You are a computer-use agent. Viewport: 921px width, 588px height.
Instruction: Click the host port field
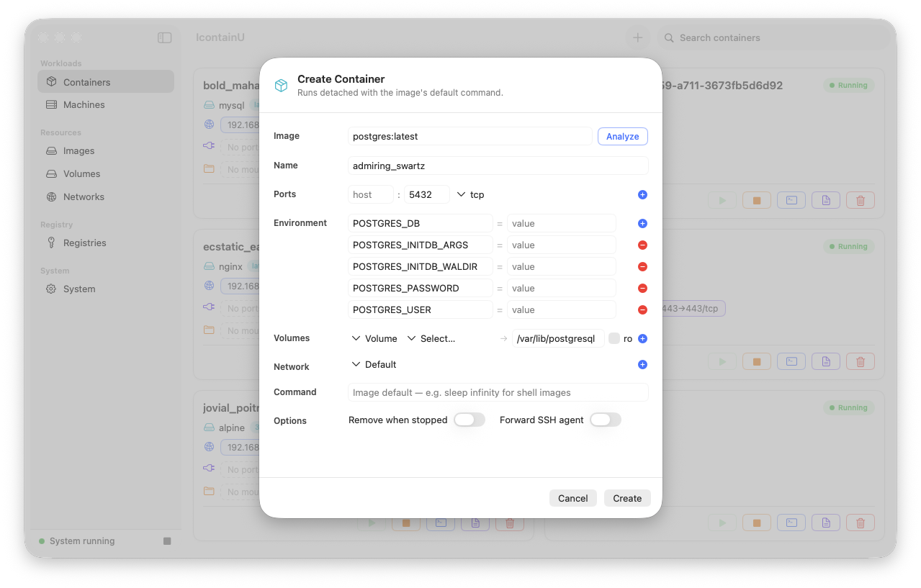click(371, 194)
